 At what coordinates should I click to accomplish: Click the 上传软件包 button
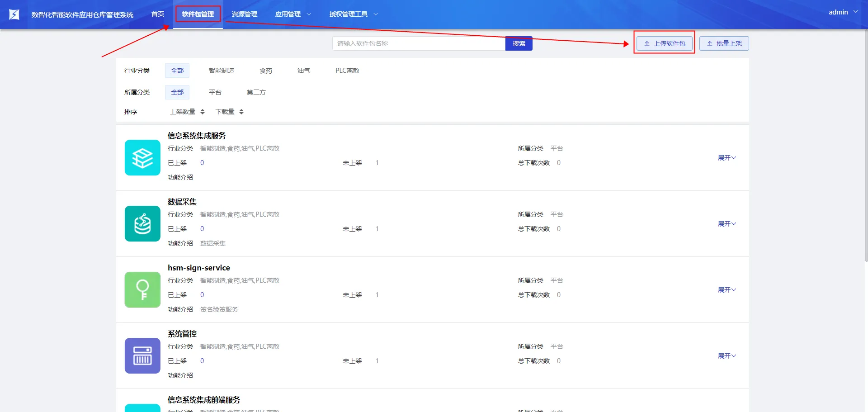664,43
